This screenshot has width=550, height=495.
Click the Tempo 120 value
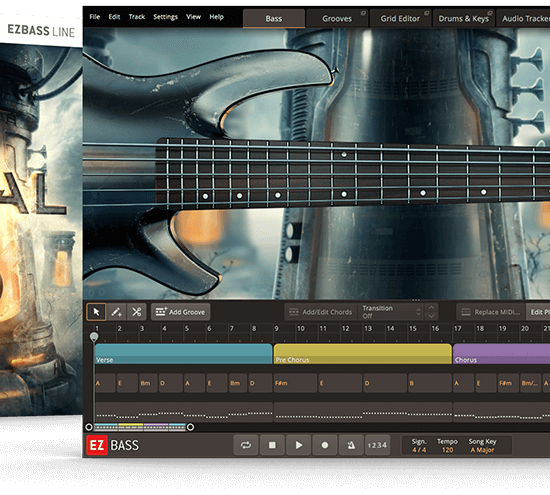tap(447, 450)
